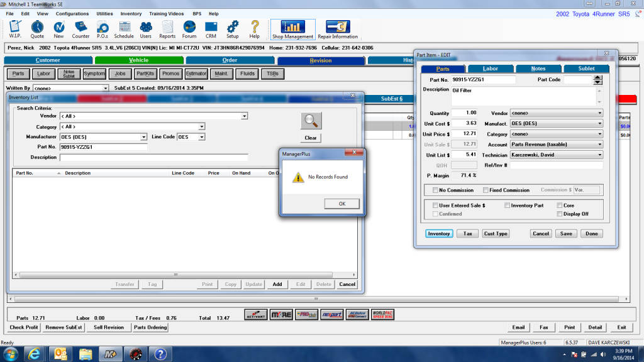Expand the Inventory List Category dropdown
This screenshot has width=644, height=362.
tap(202, 127)
